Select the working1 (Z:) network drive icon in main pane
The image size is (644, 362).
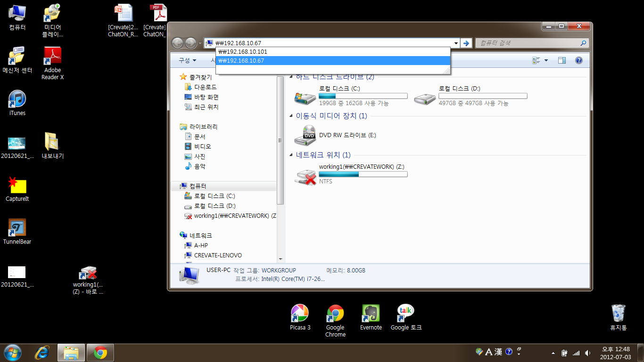pos(305,176)
